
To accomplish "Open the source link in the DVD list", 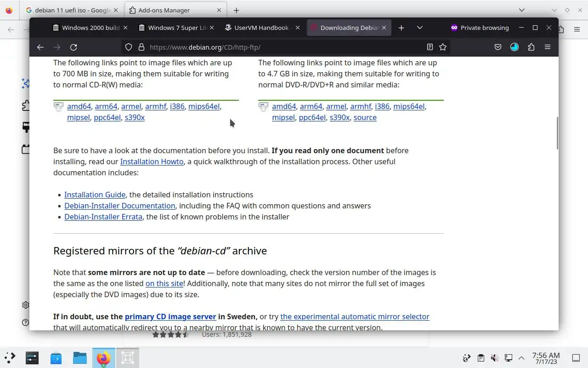I will (365, 117).
